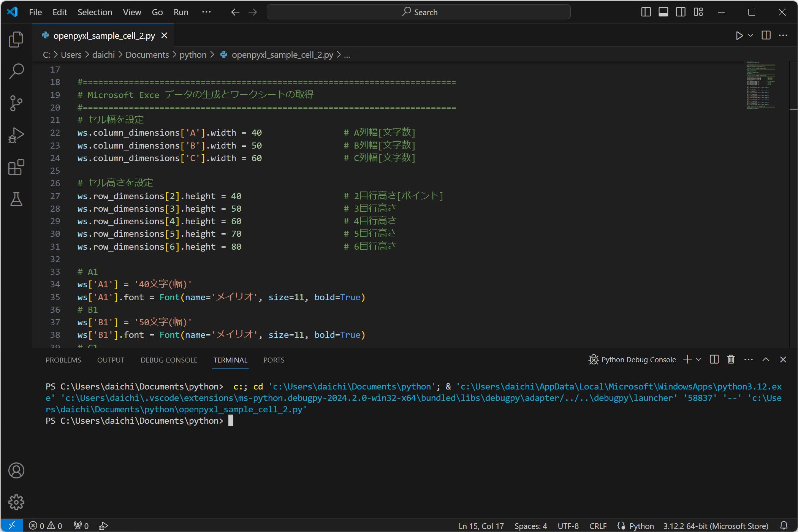The image size is (798, 532).
Task: Open the Extensions view
Action: pos(16,167)
